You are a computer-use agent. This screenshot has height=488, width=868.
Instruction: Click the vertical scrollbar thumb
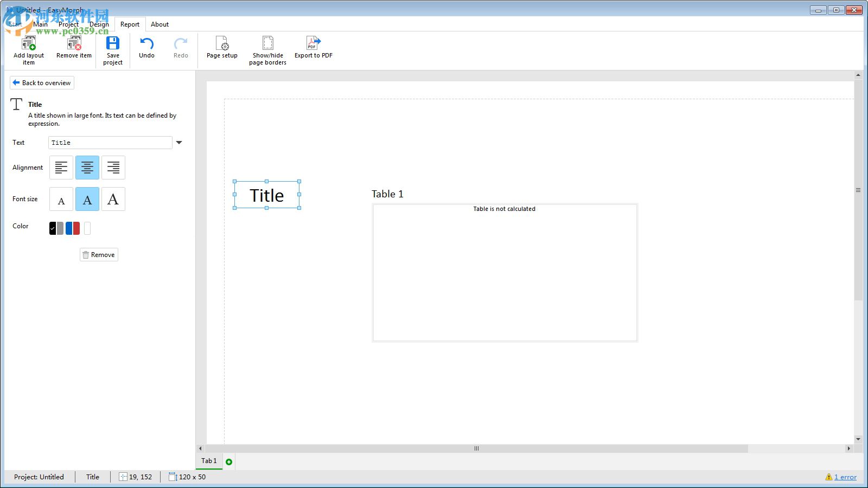(x=858, y=190)
